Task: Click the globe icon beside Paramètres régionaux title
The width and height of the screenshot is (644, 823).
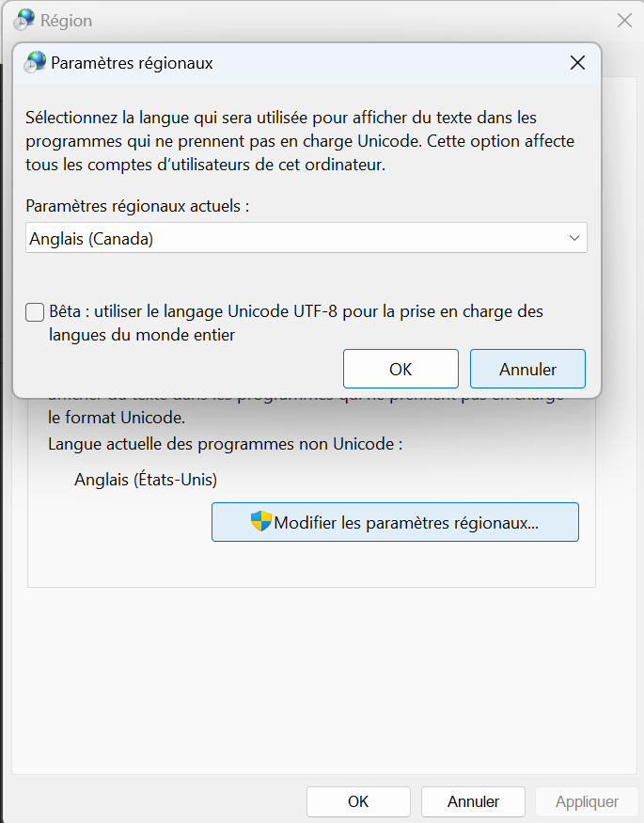Action: (35, 62)
